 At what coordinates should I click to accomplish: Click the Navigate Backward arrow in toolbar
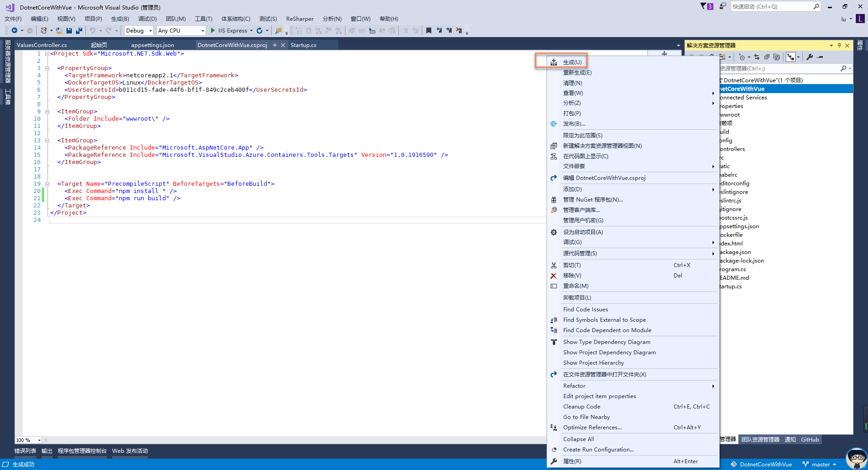pyautogui.click(x=14, y=31)
